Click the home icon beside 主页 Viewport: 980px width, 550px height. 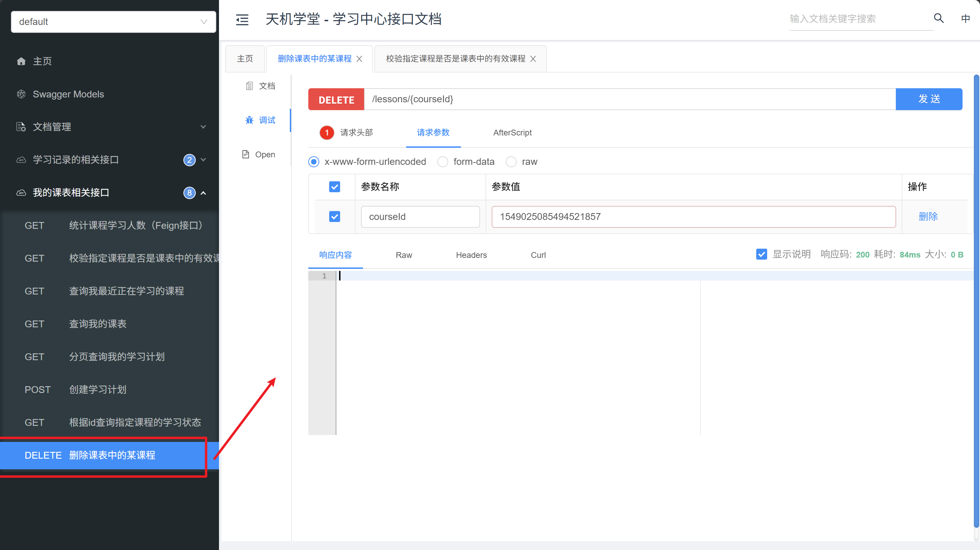21,61
